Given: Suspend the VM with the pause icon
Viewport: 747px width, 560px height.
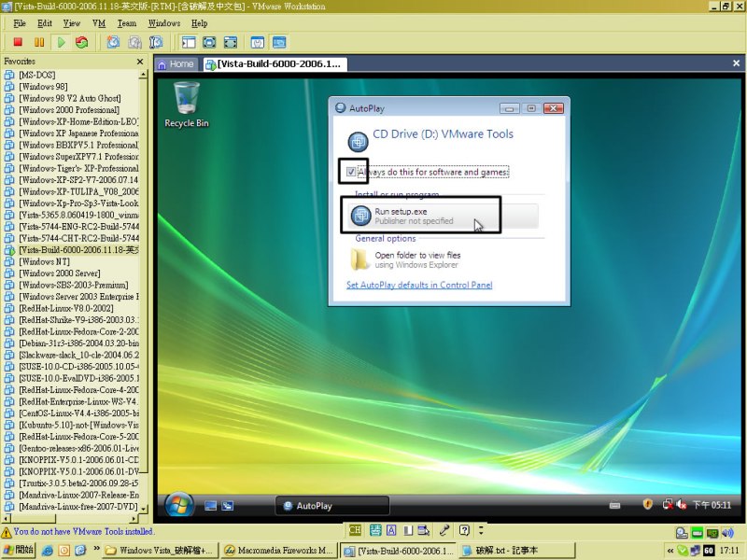Looking at the screenshot, I should click(x=39, y=42).
